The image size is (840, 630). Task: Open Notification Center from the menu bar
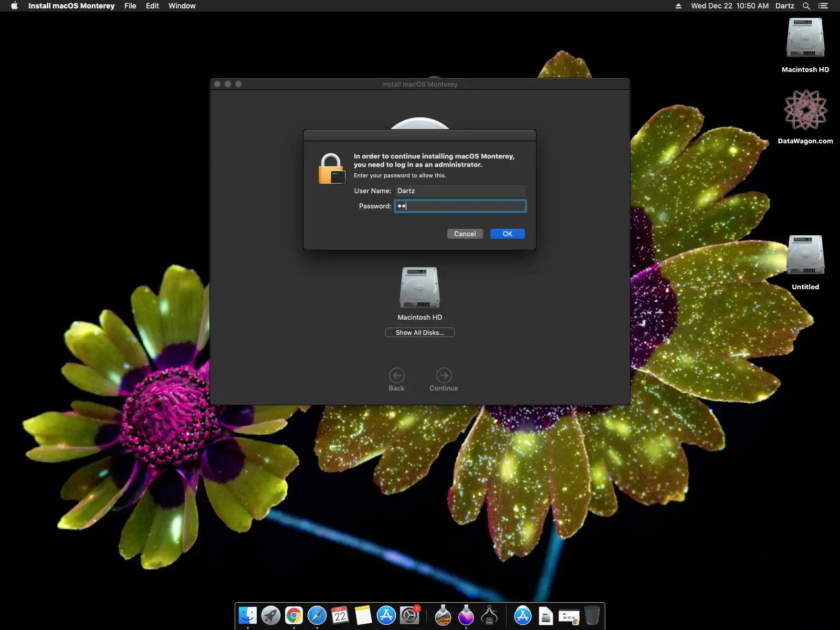click(823, 6)
